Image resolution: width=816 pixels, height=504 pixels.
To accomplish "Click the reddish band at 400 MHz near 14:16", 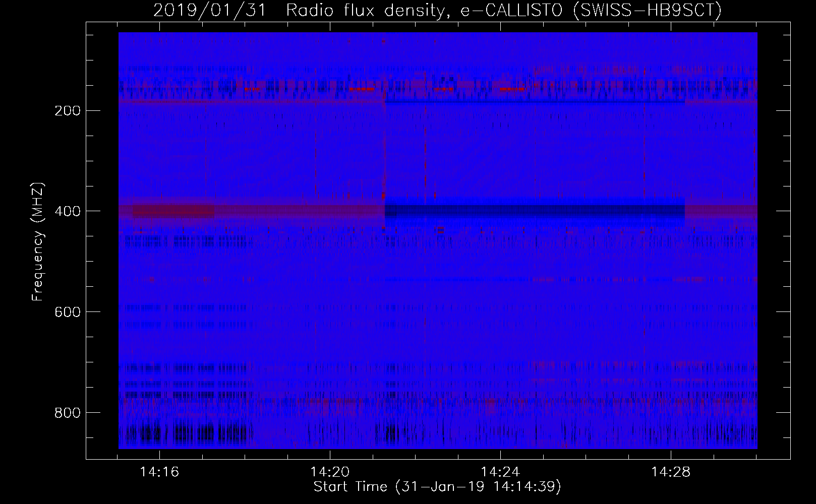I will [173, 211].
